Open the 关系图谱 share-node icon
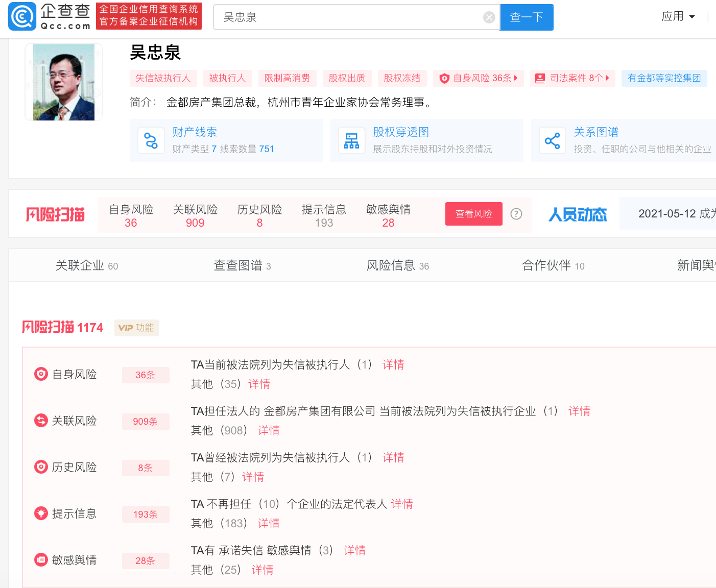This screenshot has height=588, width=716. 553,140
